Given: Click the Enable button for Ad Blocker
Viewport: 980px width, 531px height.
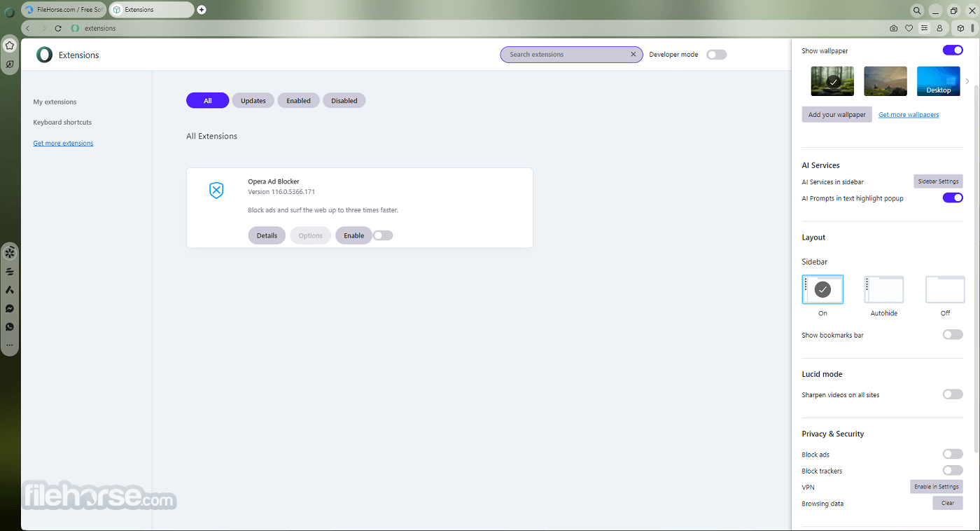Looking at the screenshot, I should (353, 235).
